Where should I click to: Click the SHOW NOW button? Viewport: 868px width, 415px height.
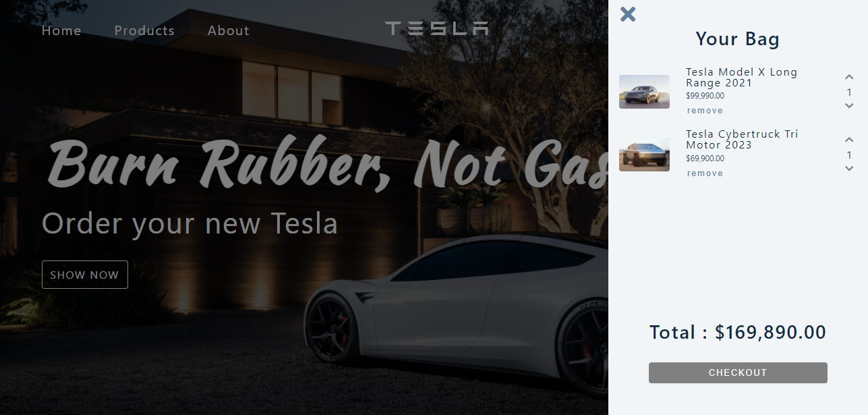[x=85, y=275]
